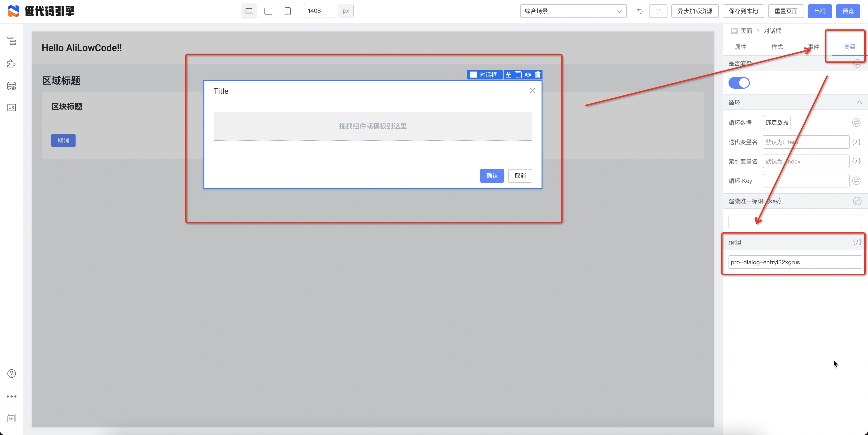Delete the dialog with trash icon

pyautogui.click(x=537, y=74)
